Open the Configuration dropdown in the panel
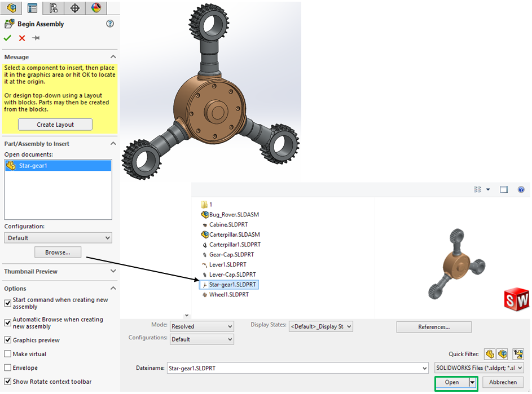This screenshot has height=394, width=532. point(58,237)
